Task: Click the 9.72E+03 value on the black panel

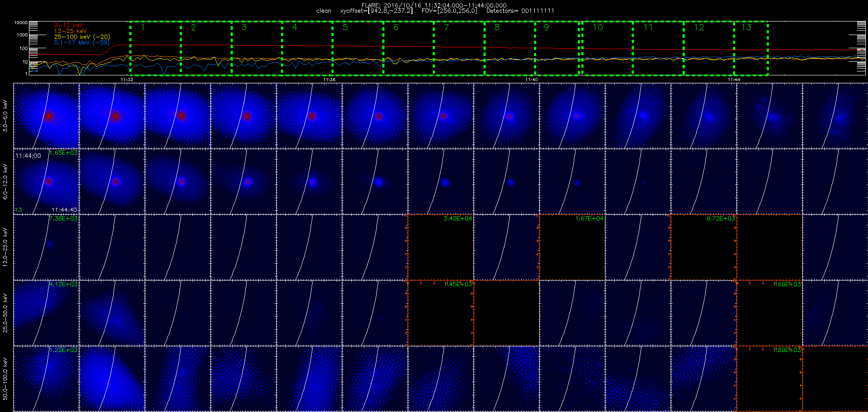Action: click(721, 218)
